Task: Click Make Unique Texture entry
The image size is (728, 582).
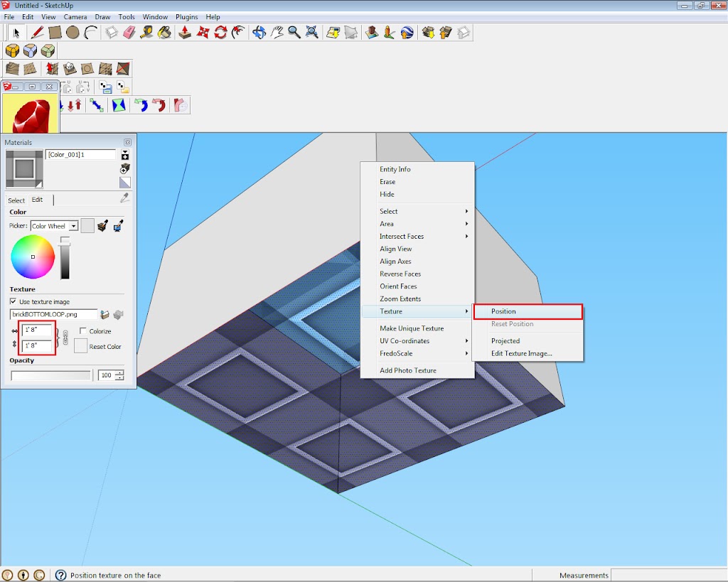Action: (x=417, y=328)
